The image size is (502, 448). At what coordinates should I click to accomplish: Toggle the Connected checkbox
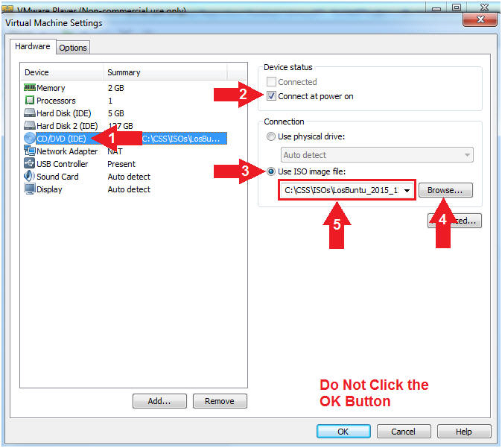point(271,82)
